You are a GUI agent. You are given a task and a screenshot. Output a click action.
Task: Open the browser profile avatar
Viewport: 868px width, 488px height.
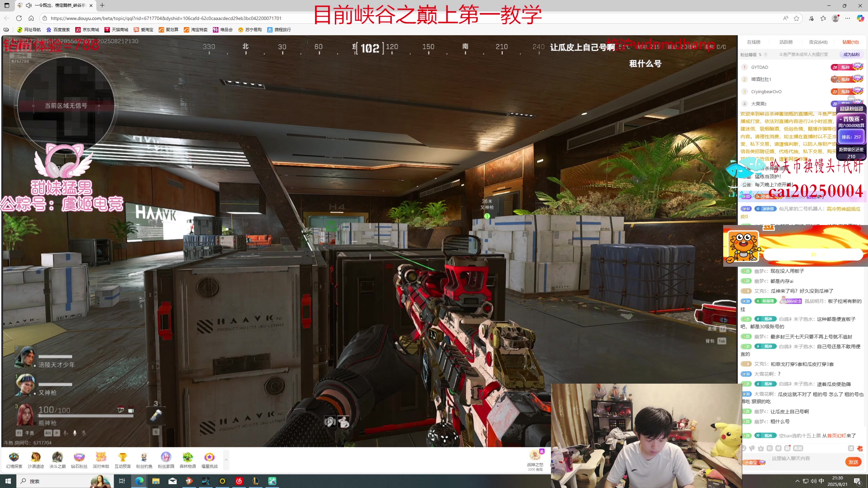(835, 18)
